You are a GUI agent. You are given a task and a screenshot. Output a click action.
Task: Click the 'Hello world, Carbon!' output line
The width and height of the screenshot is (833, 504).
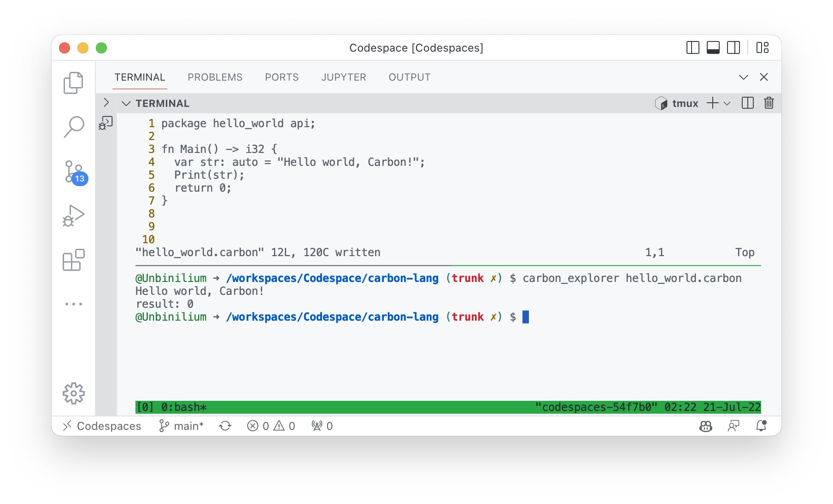pos(199,291)
